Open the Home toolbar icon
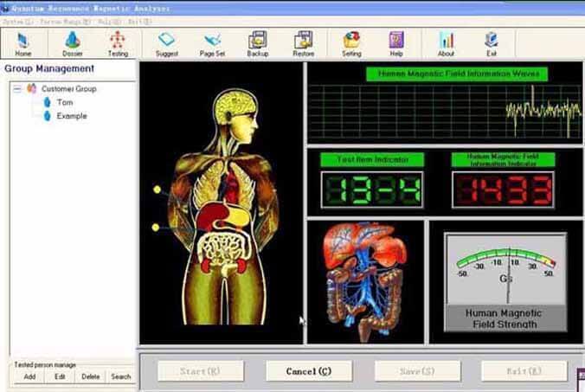585x392 pixels. pos(23,43)
